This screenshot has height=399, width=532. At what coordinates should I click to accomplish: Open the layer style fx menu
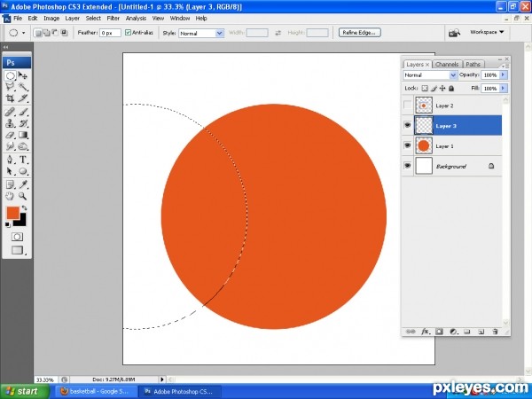[x=425, y=332]
